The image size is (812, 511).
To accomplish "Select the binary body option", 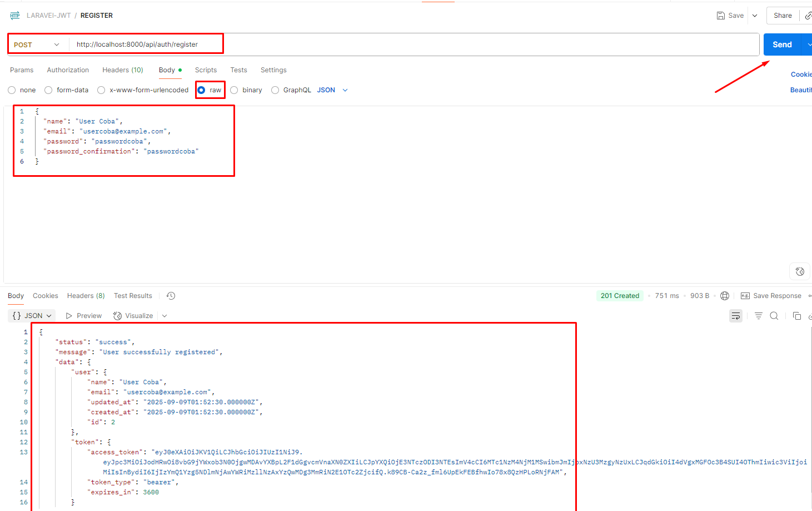I will click(x=235, y=90).
